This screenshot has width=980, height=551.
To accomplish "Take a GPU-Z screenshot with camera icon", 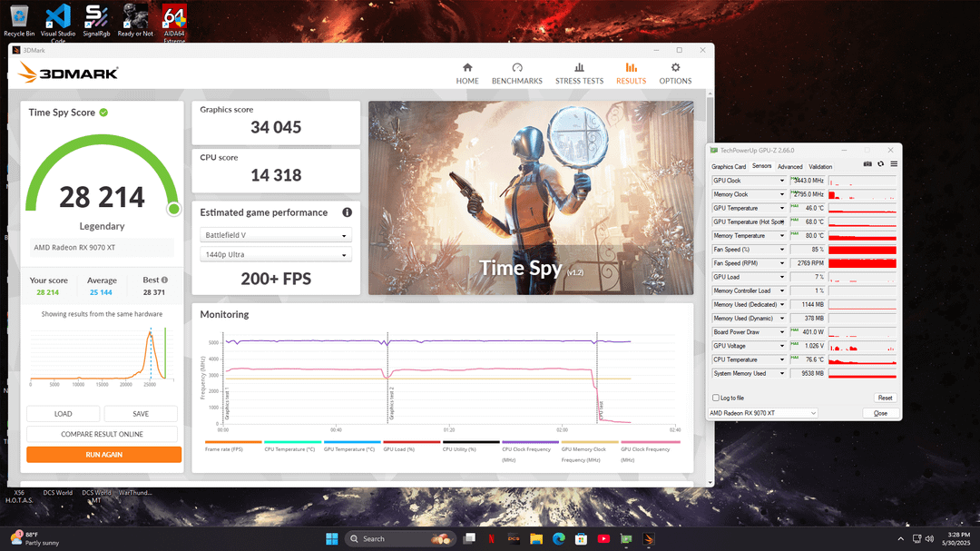I will [x=867, y=164].
